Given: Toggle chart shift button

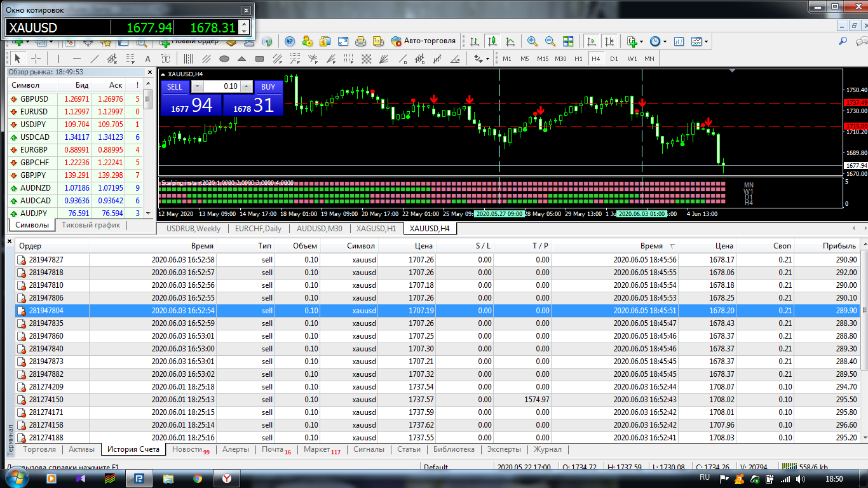Looking at the screenshot, I should (609, 41).
